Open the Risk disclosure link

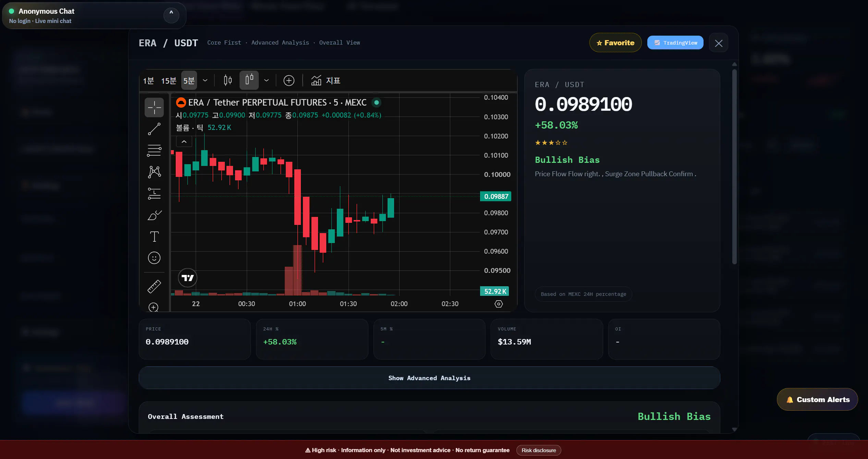[539, 450]
